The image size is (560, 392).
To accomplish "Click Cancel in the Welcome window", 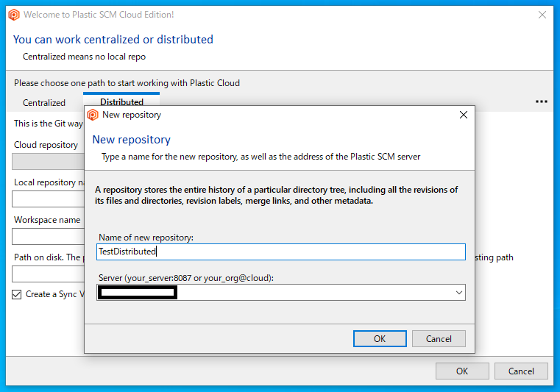I will point(521,371).
